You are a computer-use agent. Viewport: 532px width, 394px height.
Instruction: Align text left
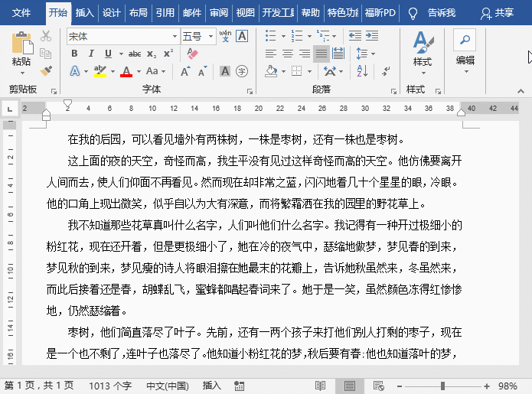click(x=271, y=54)
